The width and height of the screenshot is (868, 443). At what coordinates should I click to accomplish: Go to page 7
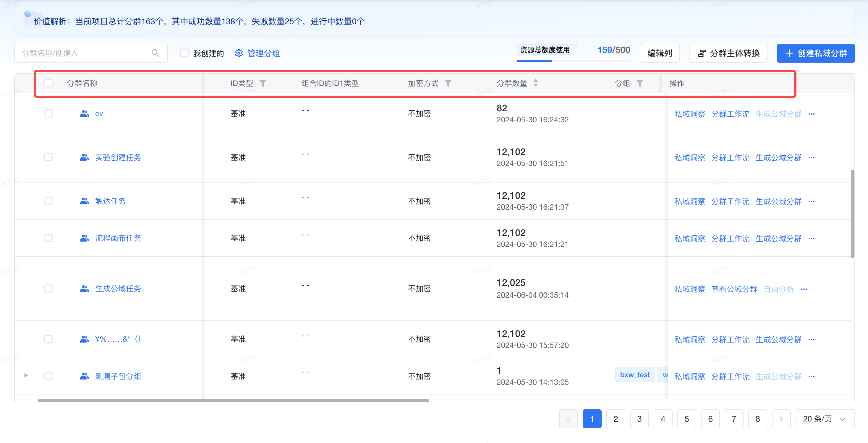(734, 419)
